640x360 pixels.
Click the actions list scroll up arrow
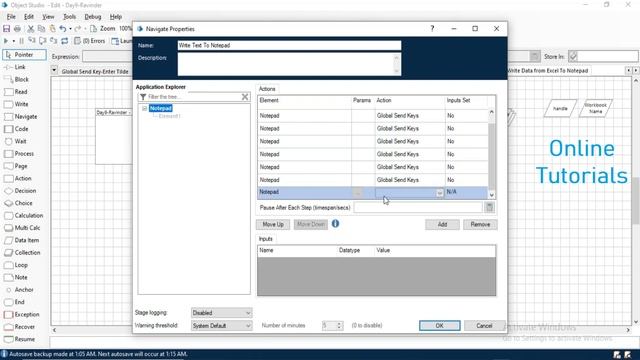click(x=491, y=112)
